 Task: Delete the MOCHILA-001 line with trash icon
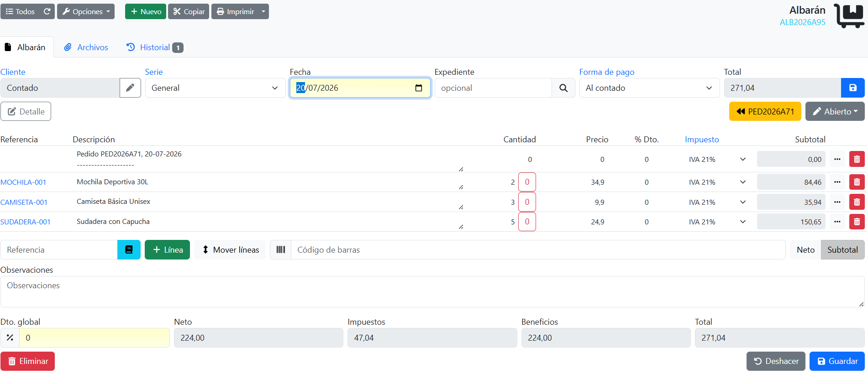point(857,182)
